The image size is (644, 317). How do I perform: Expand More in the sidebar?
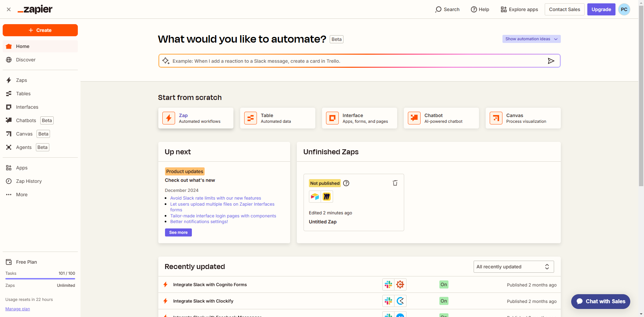tap(21, 195)
